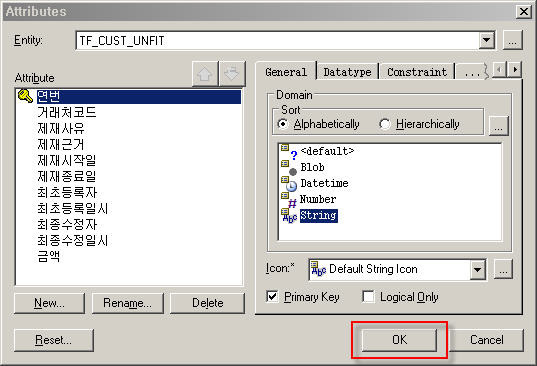
Task: Move attribute down with the down arrow
Action: pos(232,74)
